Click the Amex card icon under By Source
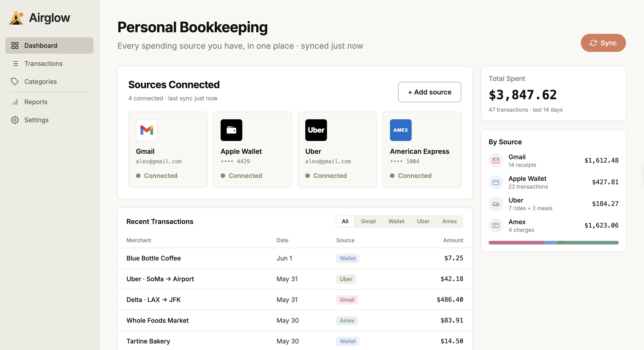Screen dimensions: 644x350 496,226
